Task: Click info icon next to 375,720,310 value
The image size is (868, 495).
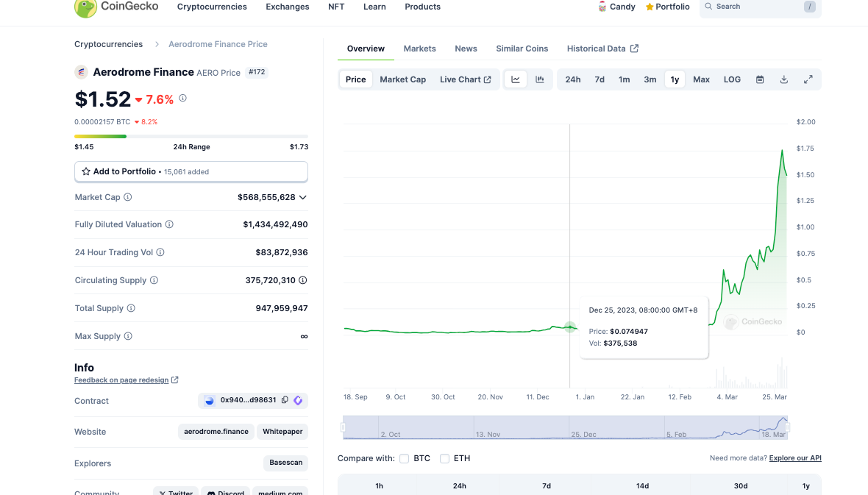Action: click(303, 280)
